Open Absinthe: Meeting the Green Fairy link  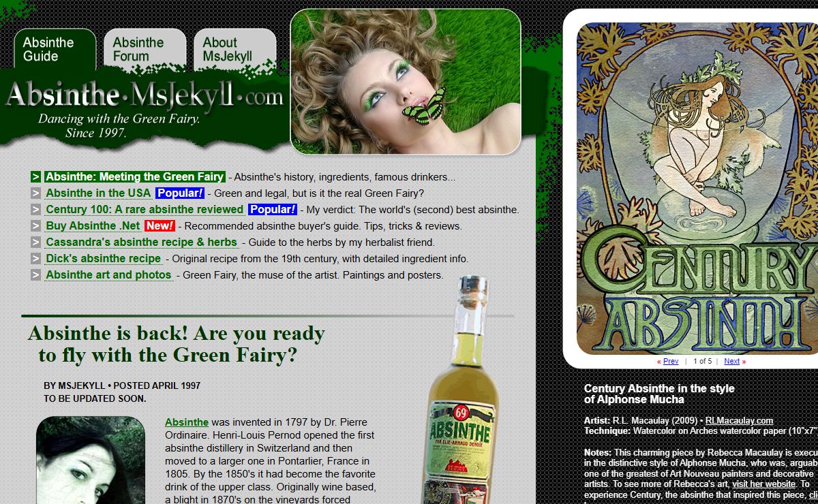pyautogui.click(x=134, y=177)
